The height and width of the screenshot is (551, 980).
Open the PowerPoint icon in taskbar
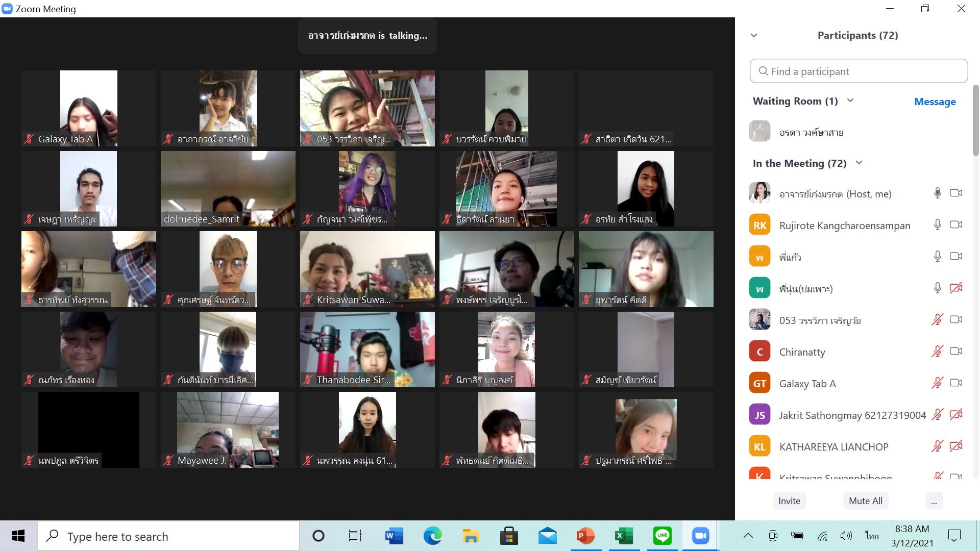585,536
